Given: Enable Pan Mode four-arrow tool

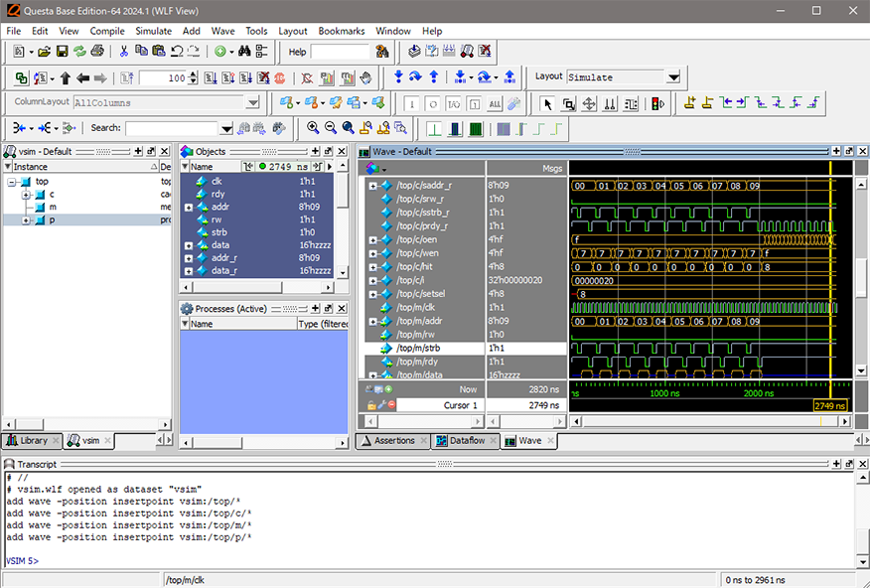Looking at the screenshot, I should pos(589,103).
